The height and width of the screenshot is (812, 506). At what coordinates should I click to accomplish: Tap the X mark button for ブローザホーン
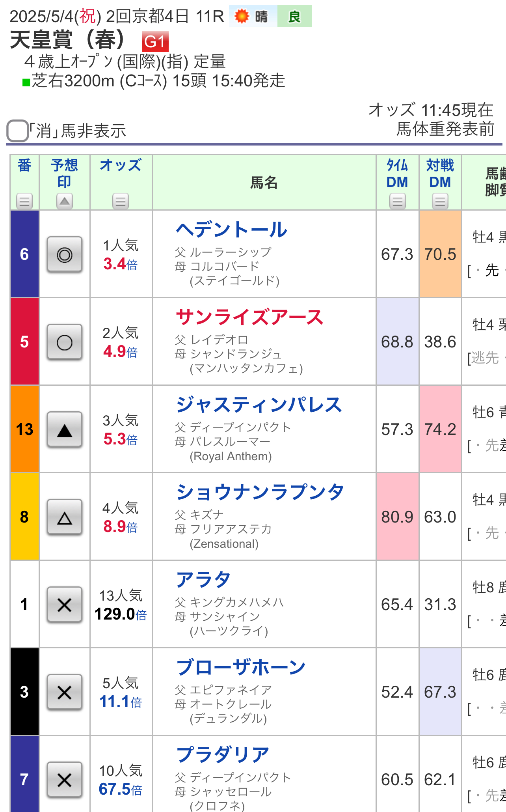coord(65,692)
